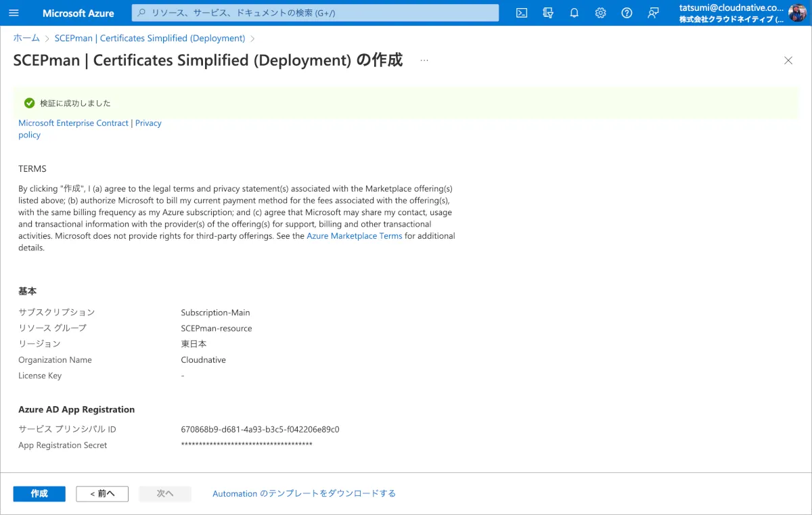Open the ellipsis more options menu
Image resolution: width=812 pixels, height=515 pixels.
[x=424, y=60]
